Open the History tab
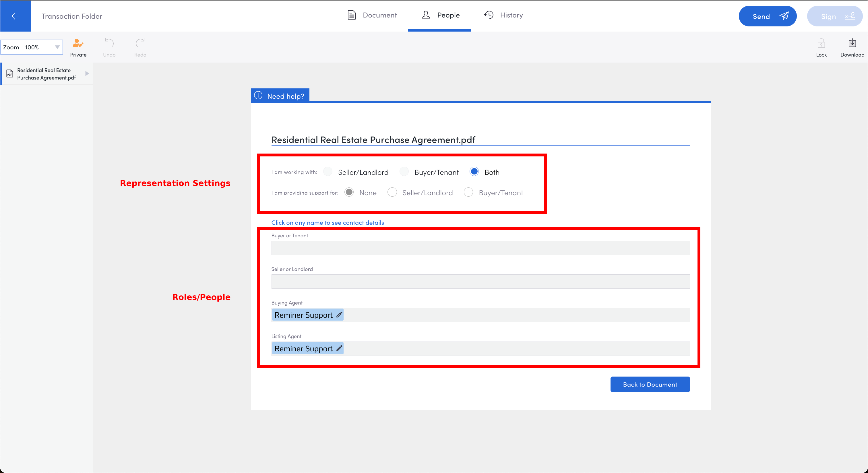 [x=503, y=15]
